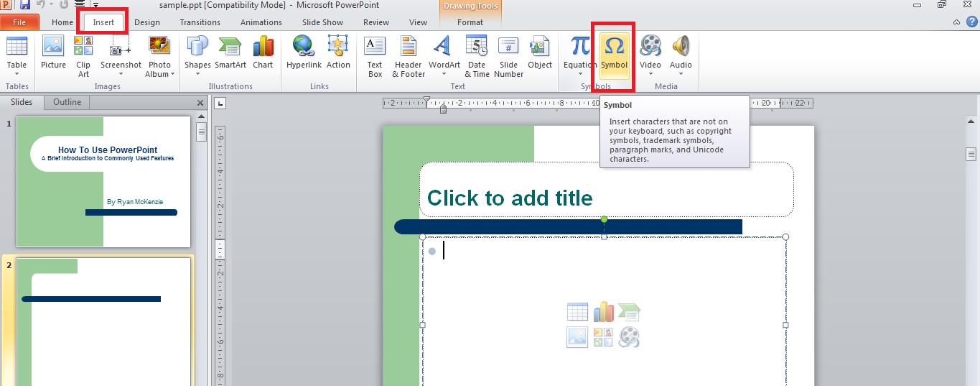Image resolution: width=980 pixels, height=386 pixels.
Task: Close the Slides/Outline pane
Action: pyautogui.click(x=200, y=103)
